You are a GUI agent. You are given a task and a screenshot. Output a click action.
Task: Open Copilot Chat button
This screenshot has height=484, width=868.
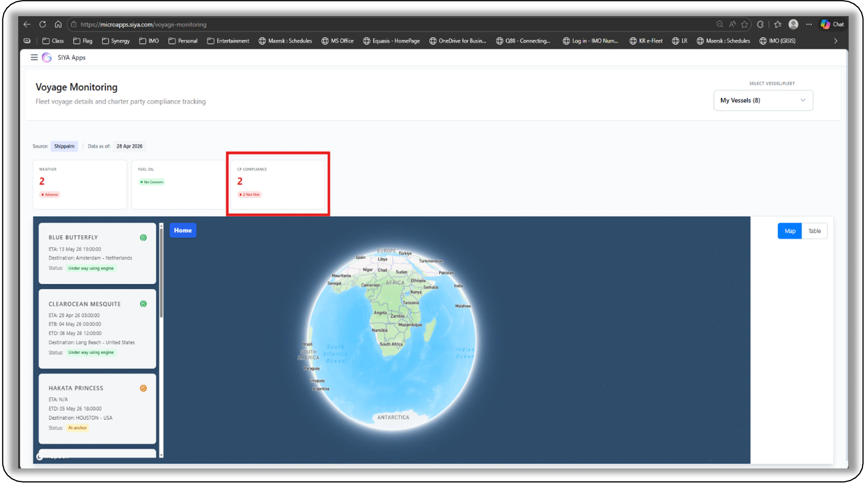832,24
